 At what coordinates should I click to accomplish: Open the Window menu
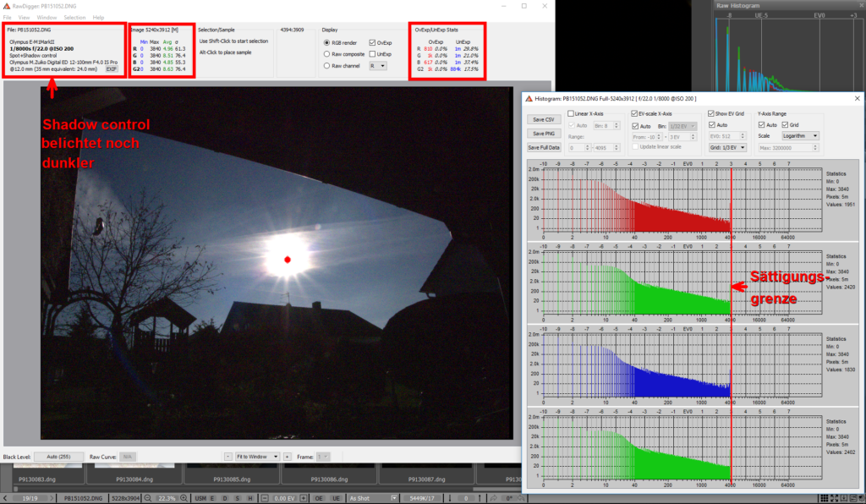pyautogui.click(x=47, y=17)
